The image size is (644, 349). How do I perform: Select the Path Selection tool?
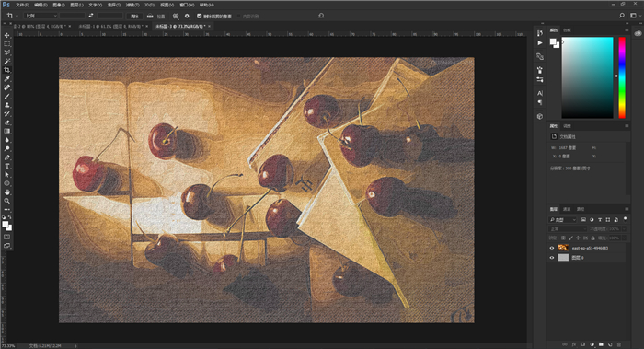(x=7, y=175)
